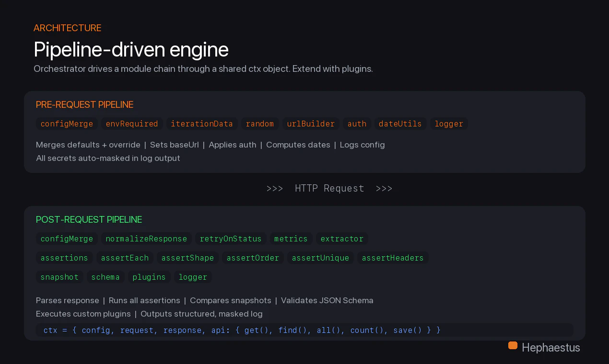Select the metrics module chip
This screenshot has height=364, width=609.
[291, 239]
